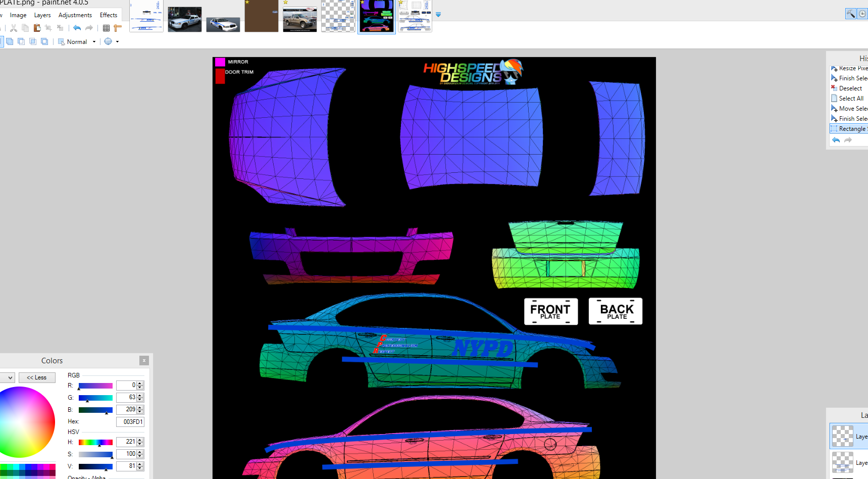868x479 pixels.
Task: Click the Saturation slider
Action: [x=95, y=454]
